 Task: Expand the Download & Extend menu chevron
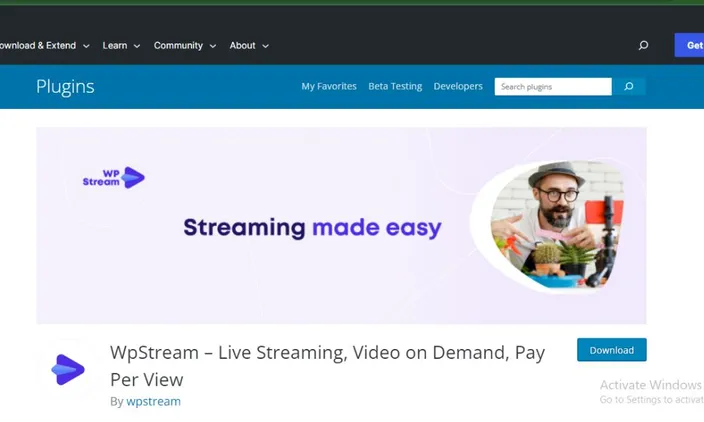[x=86, y=46]
